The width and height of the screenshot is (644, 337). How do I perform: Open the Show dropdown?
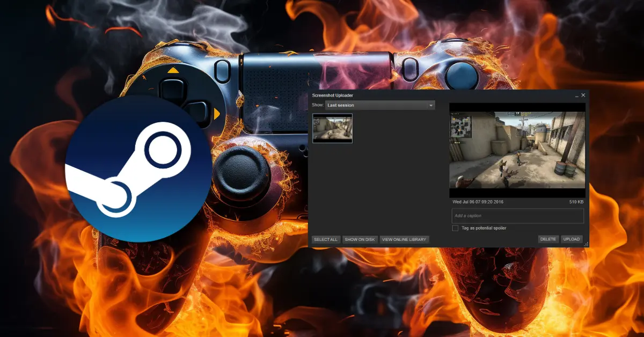[378, 105]
